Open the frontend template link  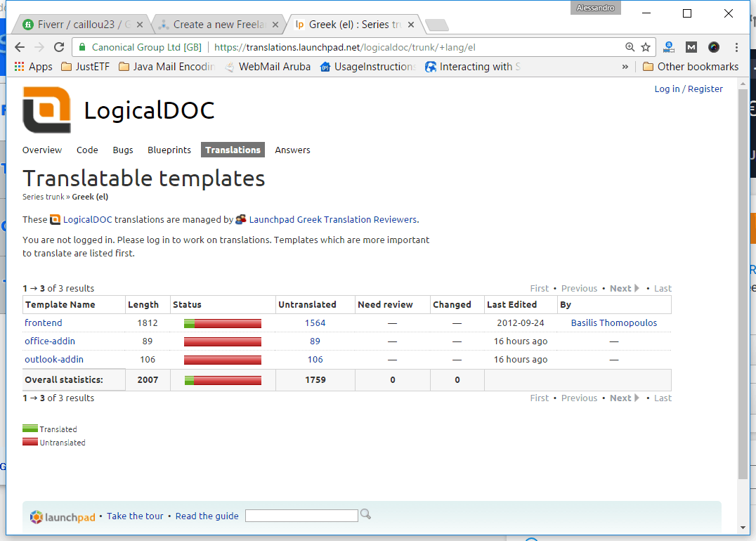click(x=44, y=323)
